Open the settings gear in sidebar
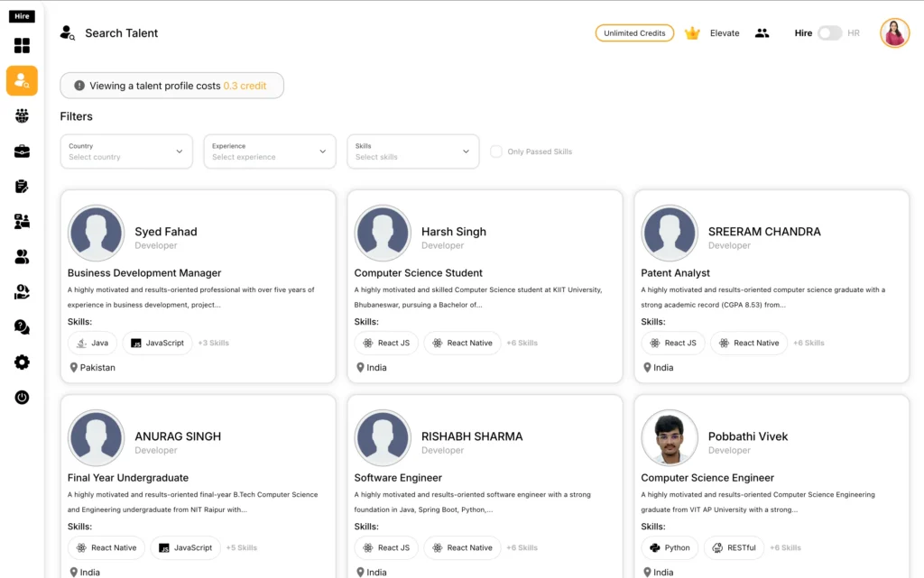 pos(22,362)
